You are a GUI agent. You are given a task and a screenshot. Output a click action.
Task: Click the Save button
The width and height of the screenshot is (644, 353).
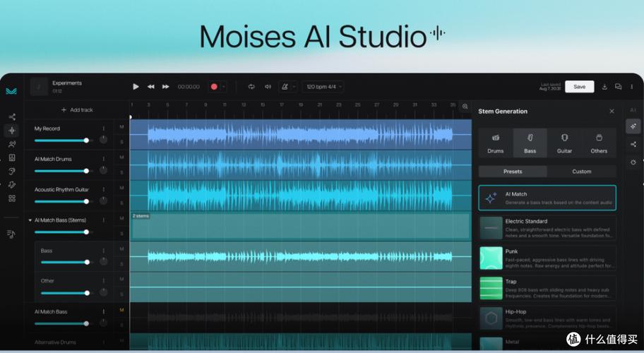(580, 87)
